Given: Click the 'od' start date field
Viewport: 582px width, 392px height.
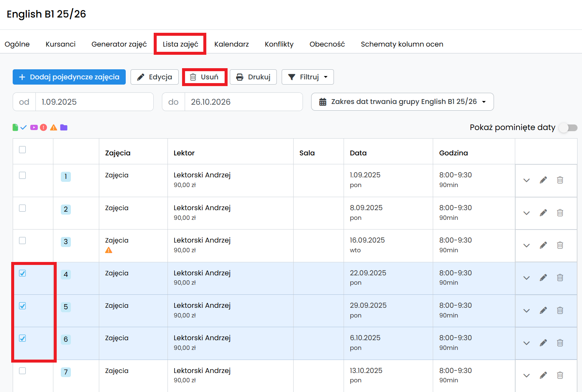Looking at the screenshot, I should point(94,102).
